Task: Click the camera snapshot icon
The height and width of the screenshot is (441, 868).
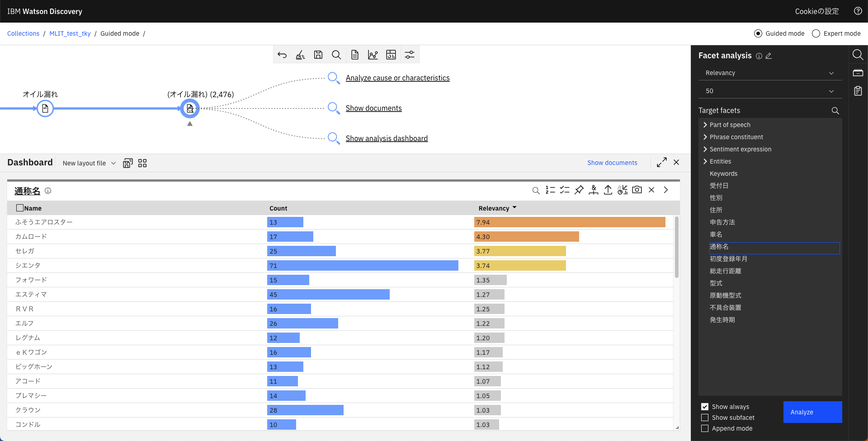Action: click(637, 190)
